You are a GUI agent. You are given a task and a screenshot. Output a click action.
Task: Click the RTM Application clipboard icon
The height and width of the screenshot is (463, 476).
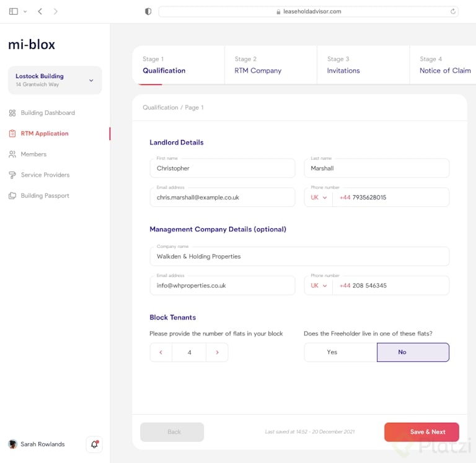click(12, 133)
